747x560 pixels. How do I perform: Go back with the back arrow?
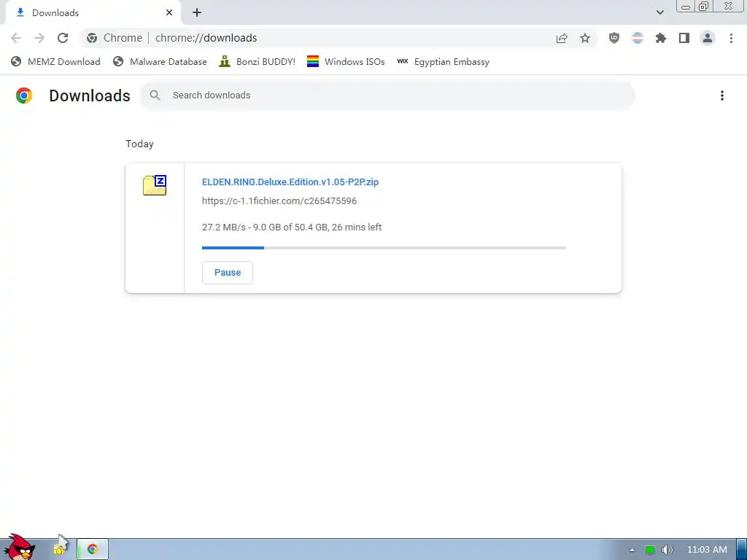coord(16,38)
